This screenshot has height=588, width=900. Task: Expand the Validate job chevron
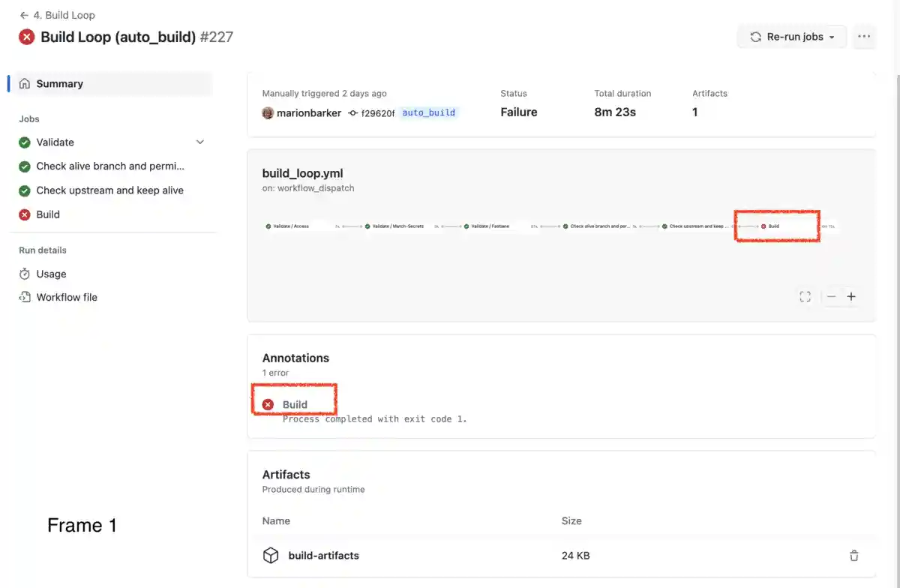coord(199,142)
